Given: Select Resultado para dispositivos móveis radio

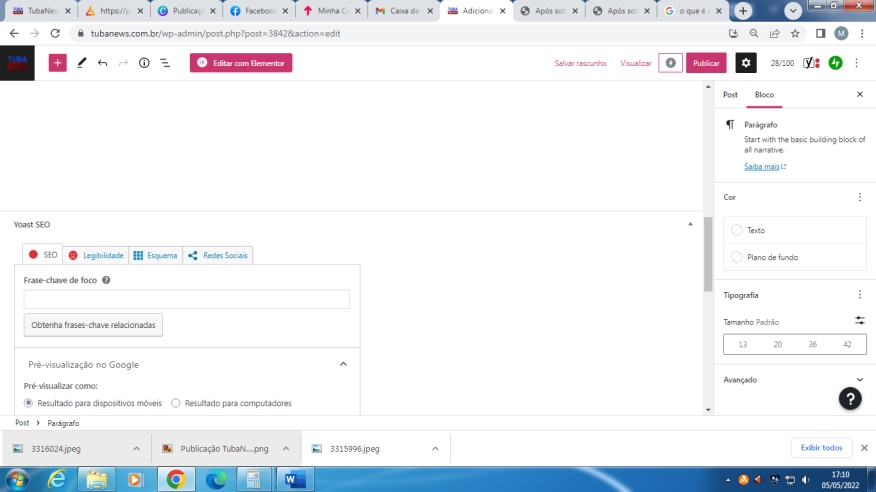Looking at the screenshot, I should coord(29,403).
